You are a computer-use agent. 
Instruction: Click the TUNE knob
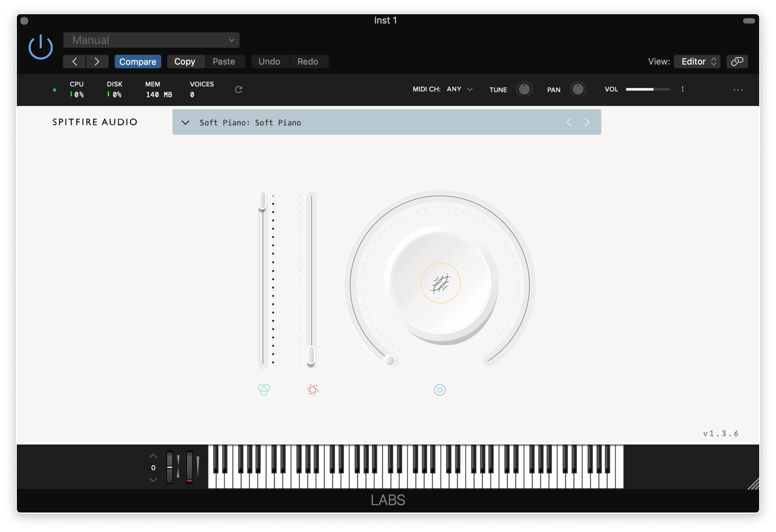coord(524,89)
